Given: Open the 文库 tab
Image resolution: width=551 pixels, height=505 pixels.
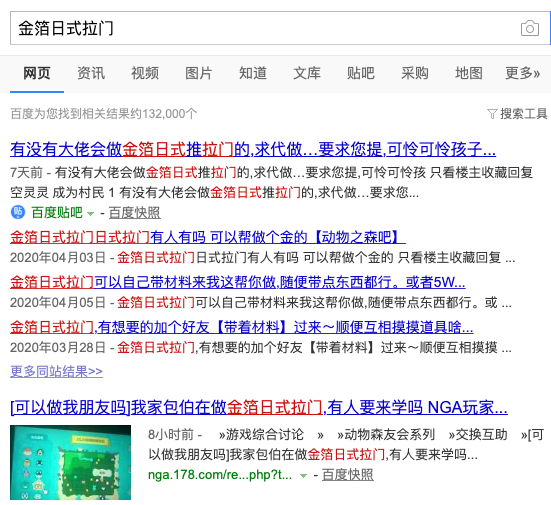Looking at the screenshot, I should [307, 73].
